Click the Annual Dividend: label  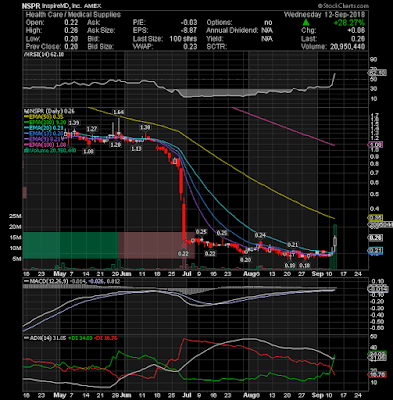pyautogui.click(x=232, y=31)
